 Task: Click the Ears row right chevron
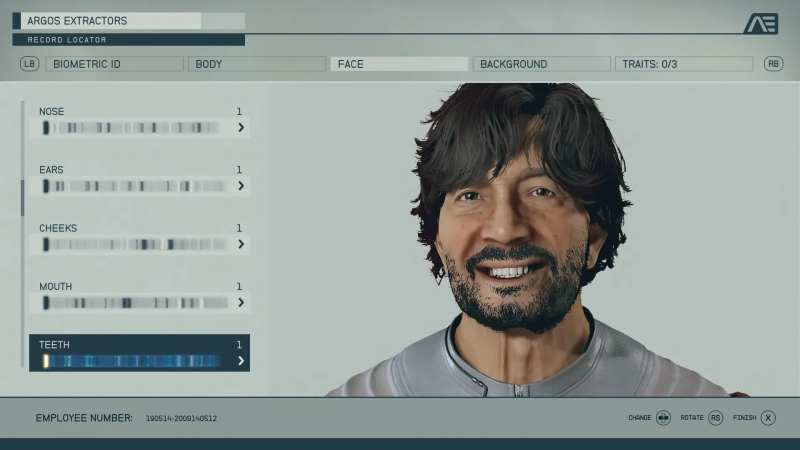coord(241,186)
